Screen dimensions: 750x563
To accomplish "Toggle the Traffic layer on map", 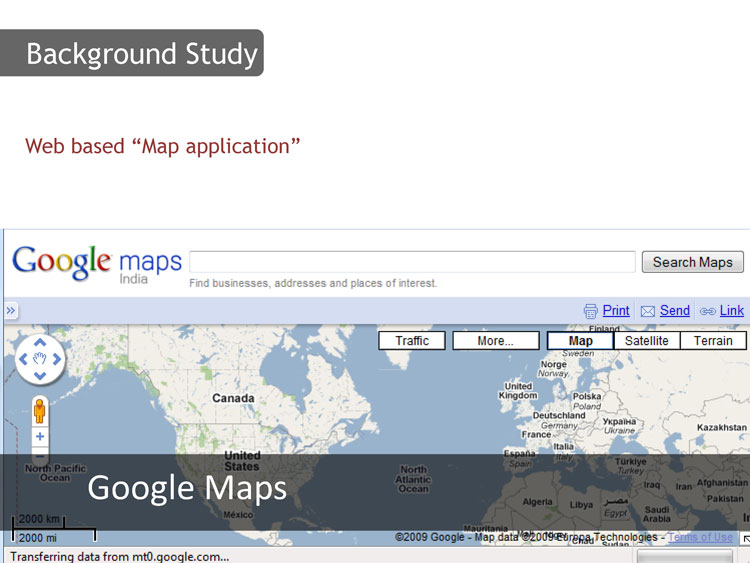I will pos(412,341).
